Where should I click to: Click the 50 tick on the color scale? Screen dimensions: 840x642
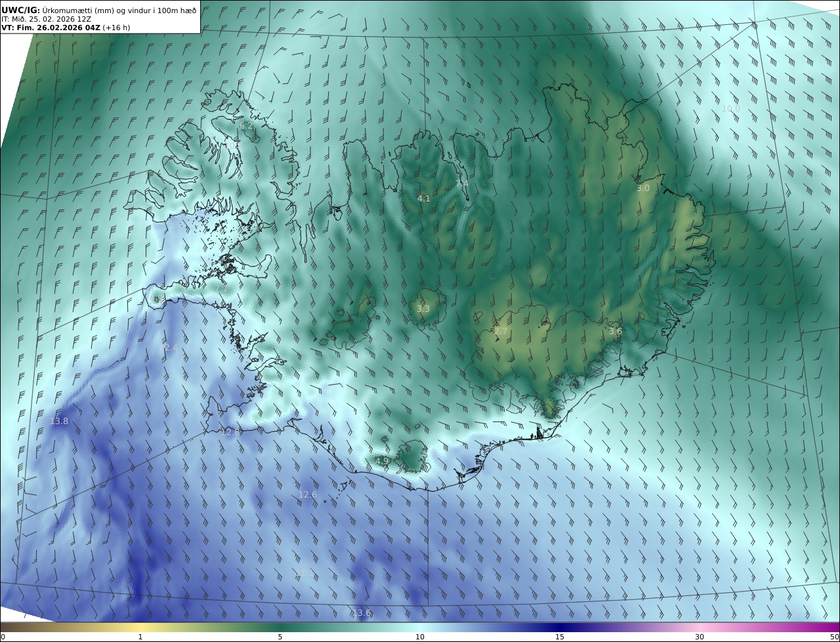835,637
